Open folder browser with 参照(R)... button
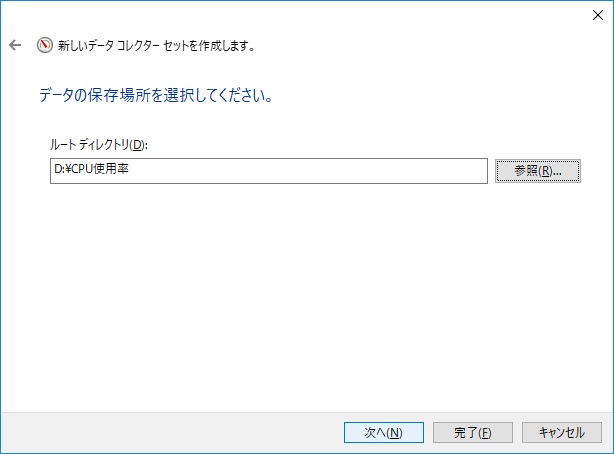 click(x=538, y=171)
